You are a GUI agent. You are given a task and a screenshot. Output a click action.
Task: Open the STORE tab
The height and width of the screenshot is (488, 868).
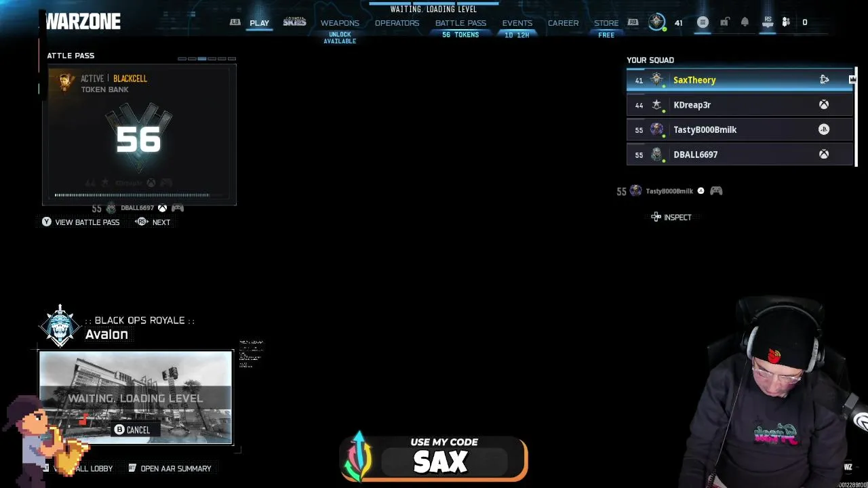pyautogui.click(x=606, y=23)
